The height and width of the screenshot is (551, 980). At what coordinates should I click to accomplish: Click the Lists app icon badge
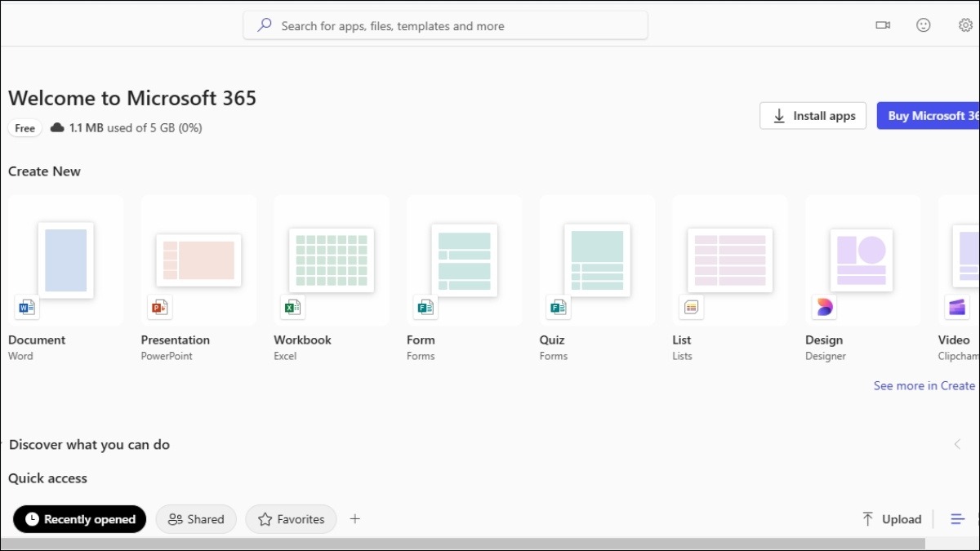click(691, 307)
